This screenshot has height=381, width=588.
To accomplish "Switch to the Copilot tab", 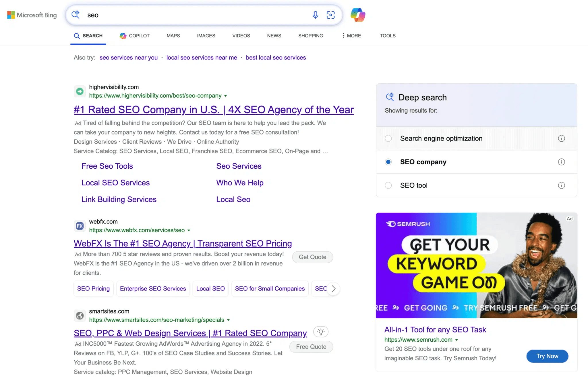I will click(x=135, y=36).
